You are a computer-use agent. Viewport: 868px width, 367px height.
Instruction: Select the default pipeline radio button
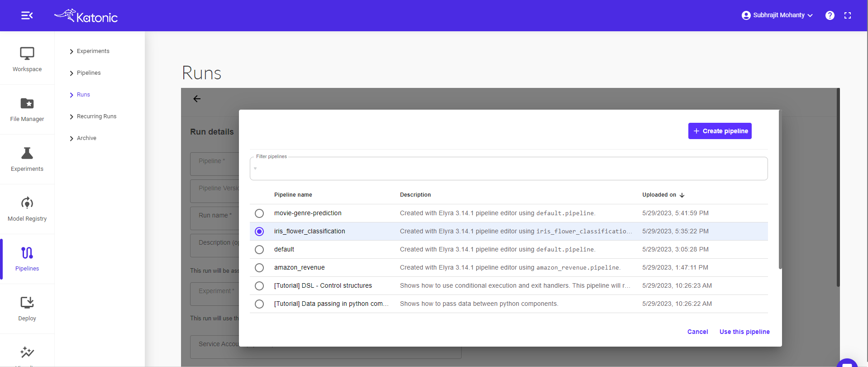[x=259, y=250]
